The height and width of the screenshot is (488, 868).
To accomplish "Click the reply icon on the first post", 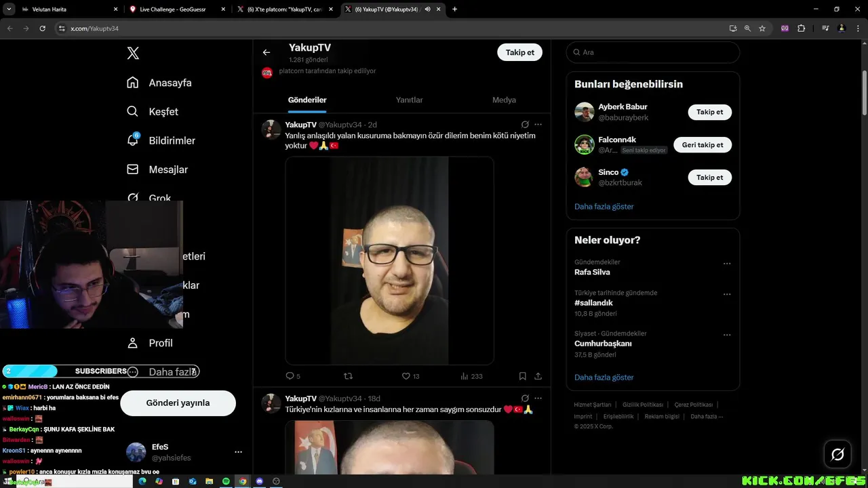I will [290, 376].
